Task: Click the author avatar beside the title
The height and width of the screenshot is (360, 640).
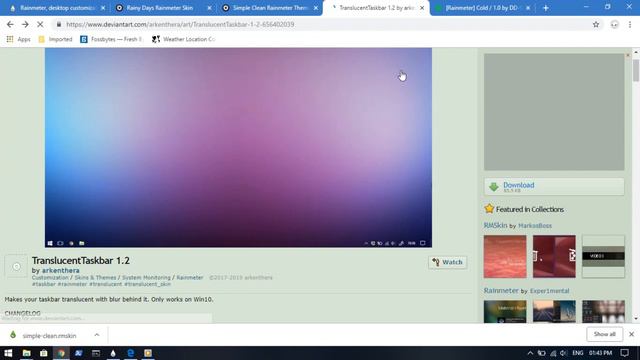Action: (16, 267)
